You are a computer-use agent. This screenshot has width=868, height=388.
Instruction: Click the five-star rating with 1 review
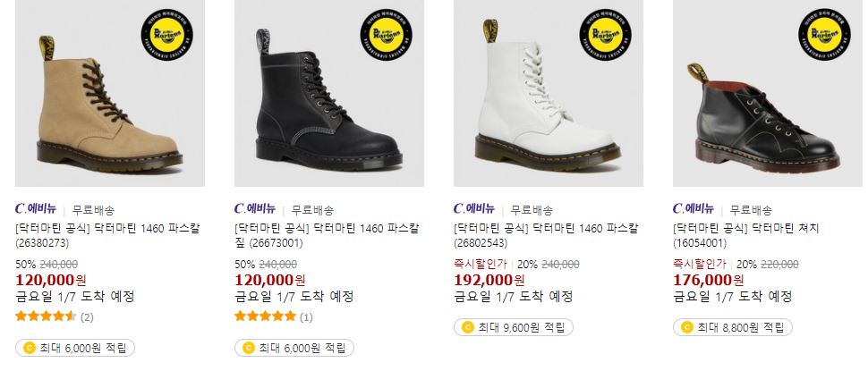click(274, 316)
